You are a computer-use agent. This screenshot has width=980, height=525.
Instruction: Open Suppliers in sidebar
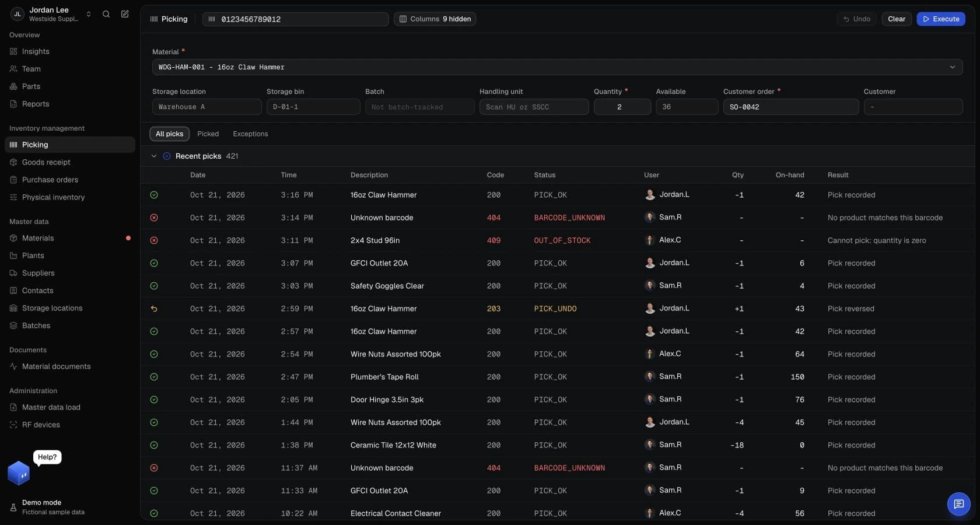click(x=70, y=273)
